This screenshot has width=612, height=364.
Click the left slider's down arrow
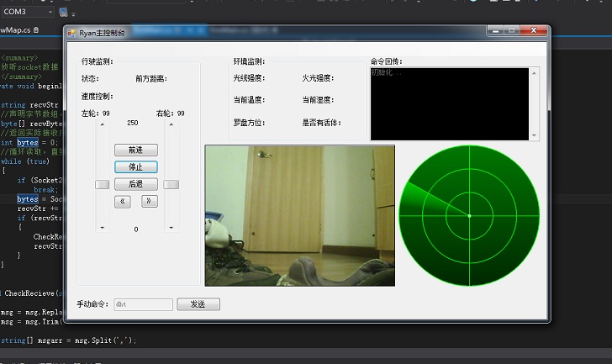[x=103, y=228]
